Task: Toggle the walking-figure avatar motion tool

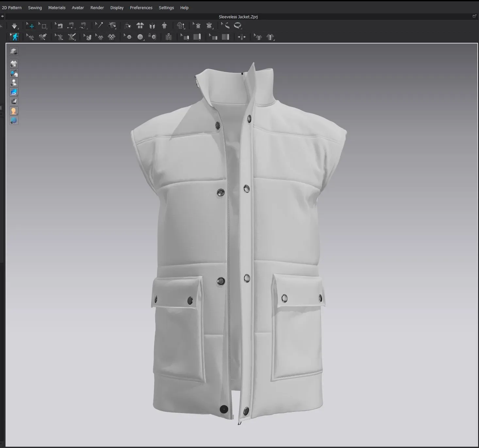Action: tap(14, 37)
